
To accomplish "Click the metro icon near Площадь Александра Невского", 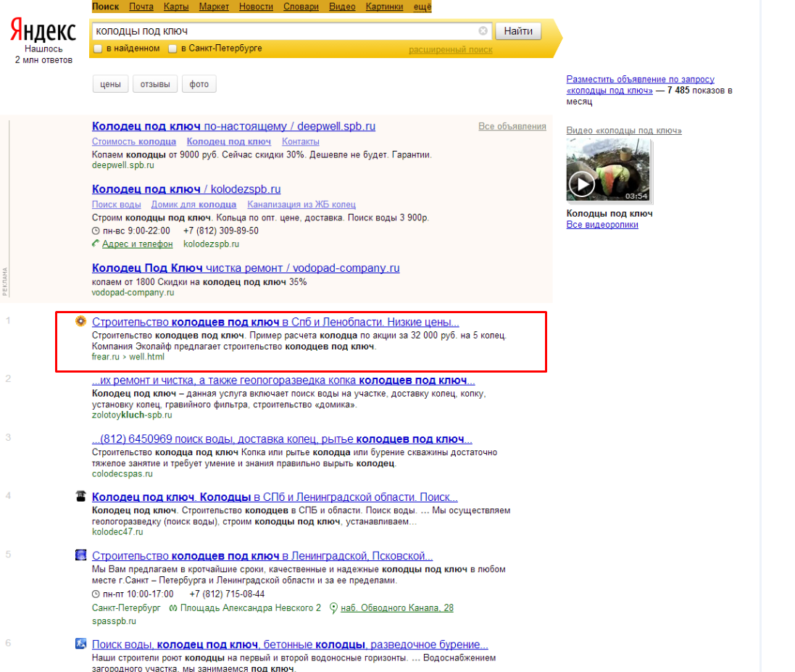I will click(x=173, y=608).
